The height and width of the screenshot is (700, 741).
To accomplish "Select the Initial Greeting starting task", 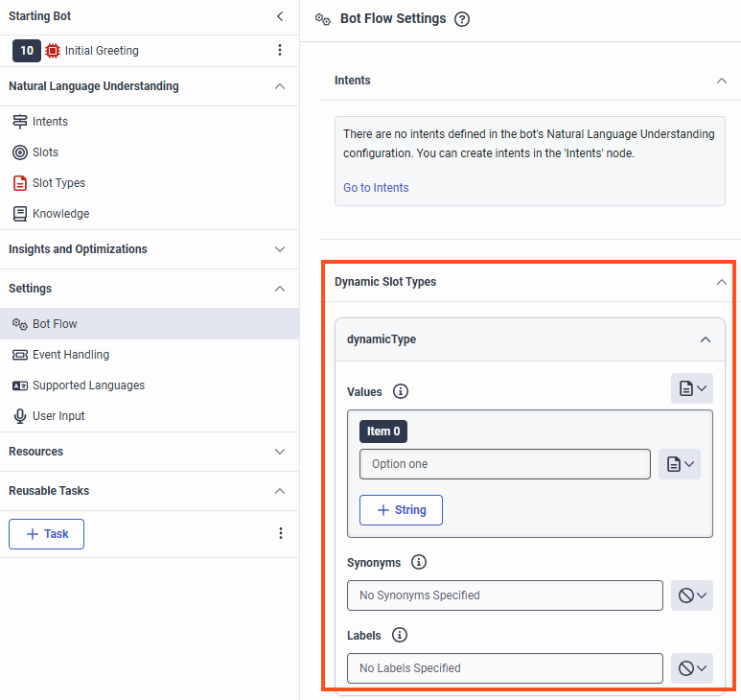I will (x=101, y=51).
